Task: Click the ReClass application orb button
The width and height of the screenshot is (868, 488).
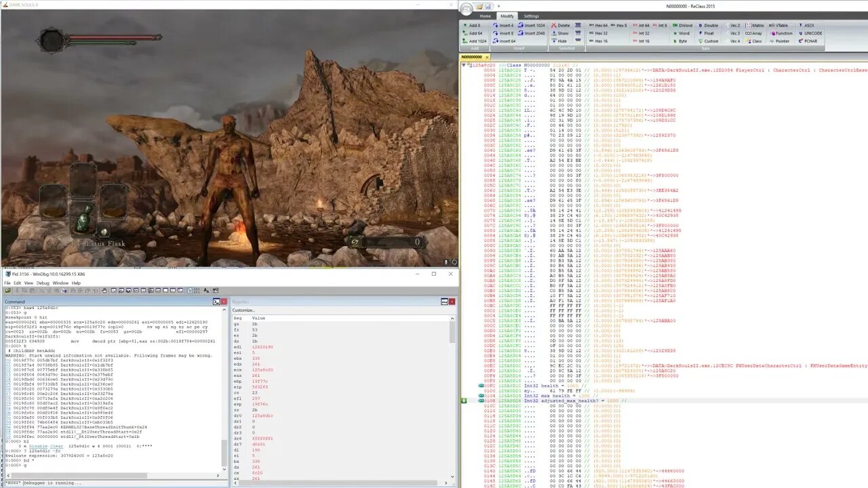Action: [467, 9]
